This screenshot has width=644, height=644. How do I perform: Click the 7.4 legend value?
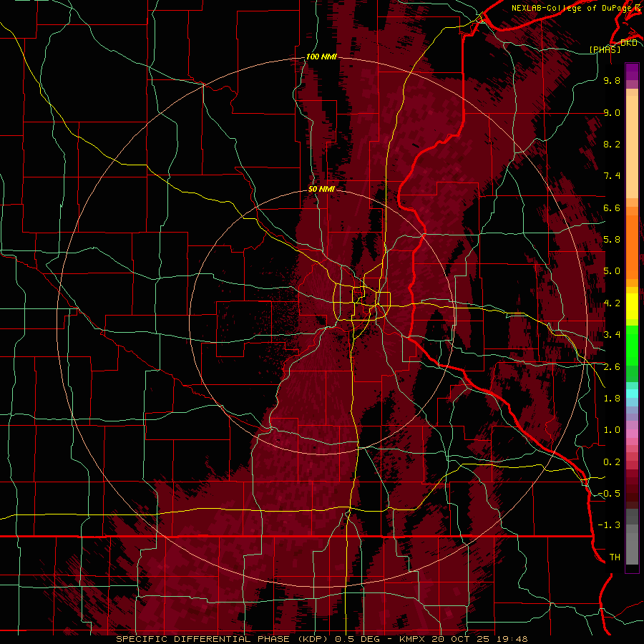coord(612,176)
